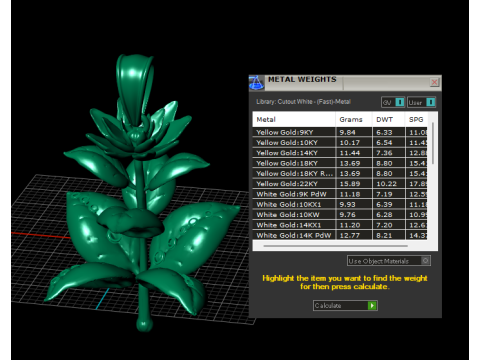Viewport: 480px width, 360px height.
Task: Toggle the User library switch
Action: 422,102
